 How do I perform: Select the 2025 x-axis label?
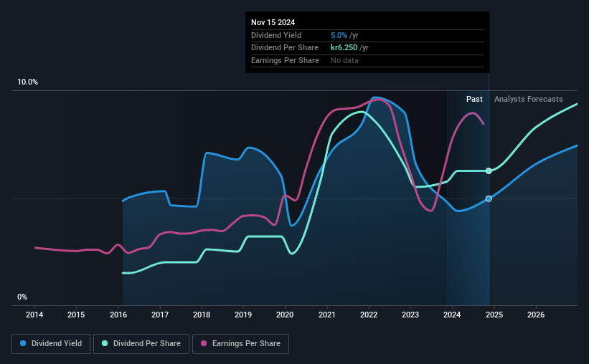coord(494,315)
